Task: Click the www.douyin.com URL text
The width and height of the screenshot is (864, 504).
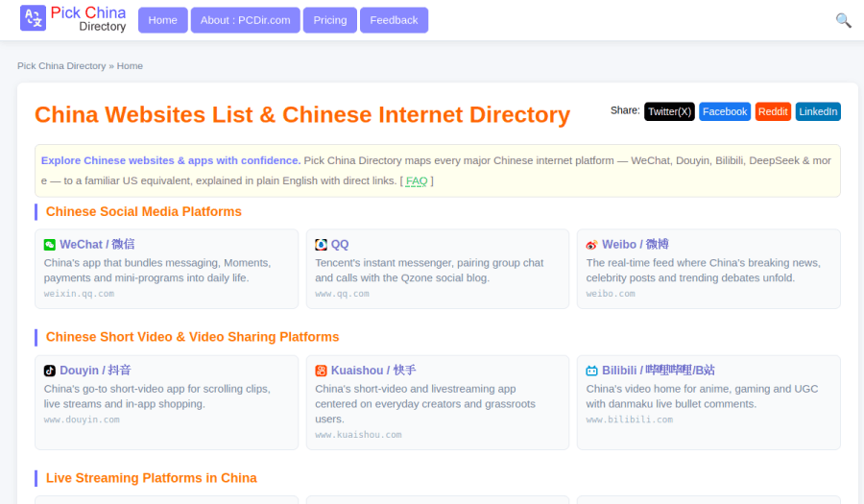Action: pos(82,420)
